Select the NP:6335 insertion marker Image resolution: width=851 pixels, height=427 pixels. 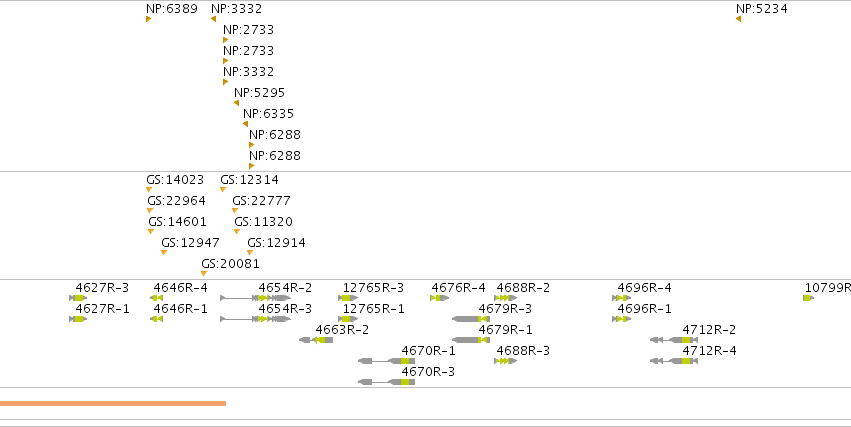coord(245,124)
